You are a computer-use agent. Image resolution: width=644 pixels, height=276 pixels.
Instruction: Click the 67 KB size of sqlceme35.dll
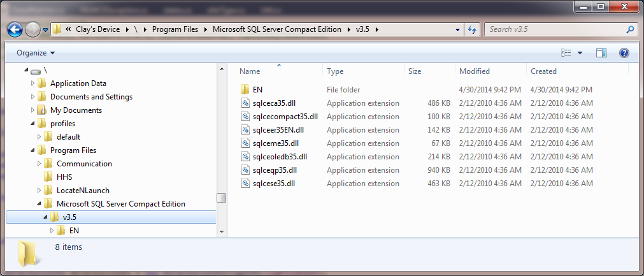441,143
